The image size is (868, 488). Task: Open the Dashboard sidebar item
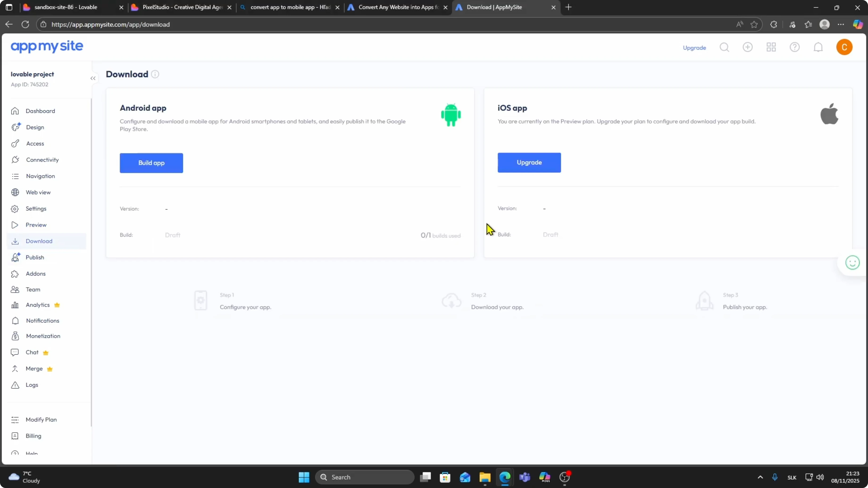(40, 111)
